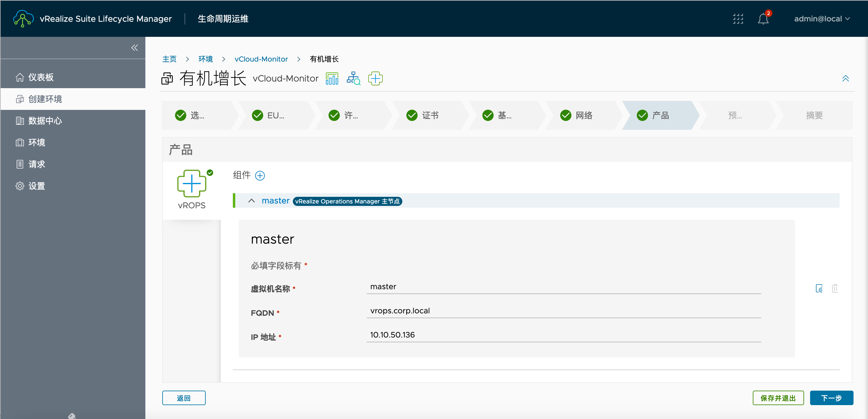Open 环境 in sidebar
The image size is (868, 419).
pos(73,142)
